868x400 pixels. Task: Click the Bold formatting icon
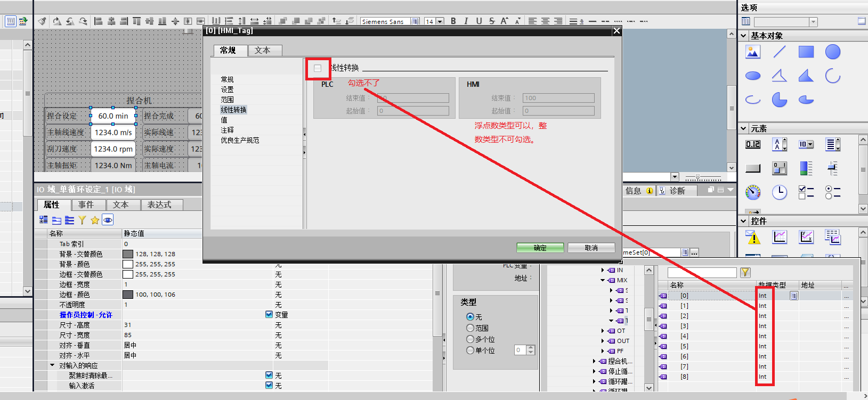tap(453, 21)
